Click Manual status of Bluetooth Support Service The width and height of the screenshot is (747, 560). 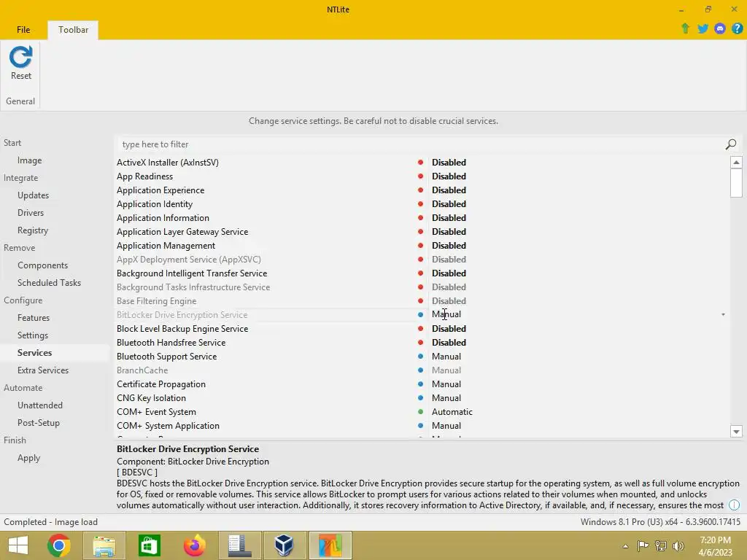446,356
